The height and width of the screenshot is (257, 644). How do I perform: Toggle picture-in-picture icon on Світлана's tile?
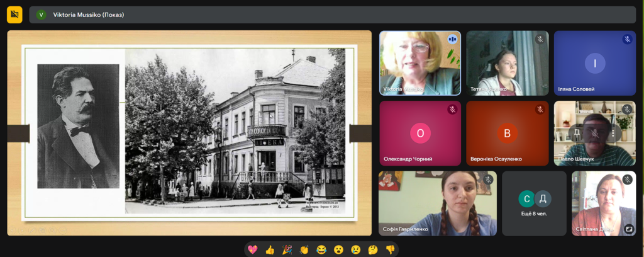pyautogui.click(x=630, y=229)
